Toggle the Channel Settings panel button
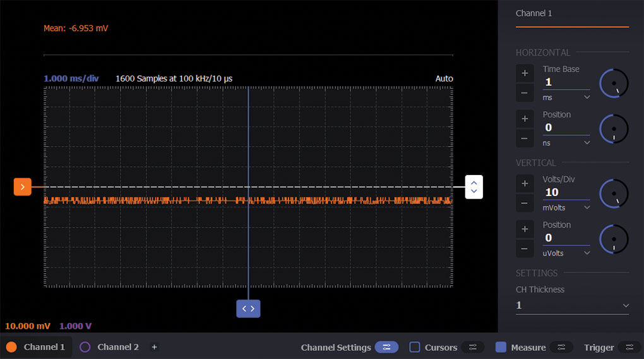Screen dimensions: 644x359 tap(386, 348)
